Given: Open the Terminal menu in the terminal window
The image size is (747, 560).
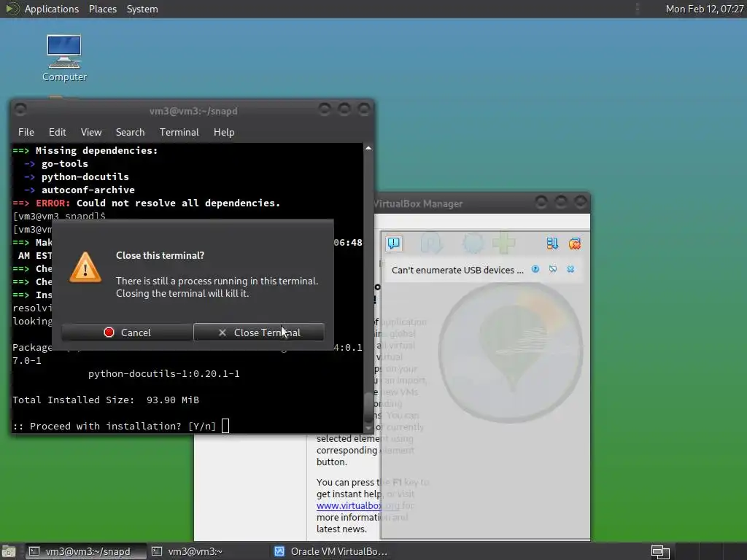Looking at the screenshot, I should point(179,132).
